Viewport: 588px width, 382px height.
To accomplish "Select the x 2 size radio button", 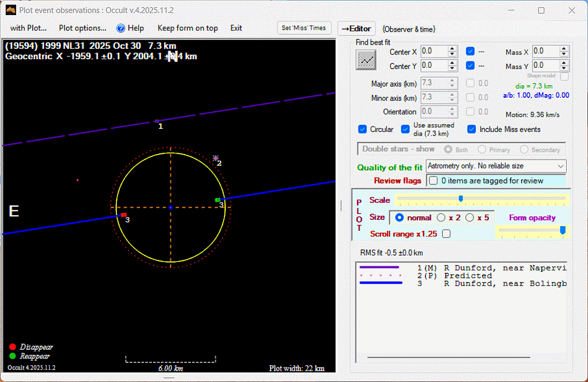I will pos(441,218).
